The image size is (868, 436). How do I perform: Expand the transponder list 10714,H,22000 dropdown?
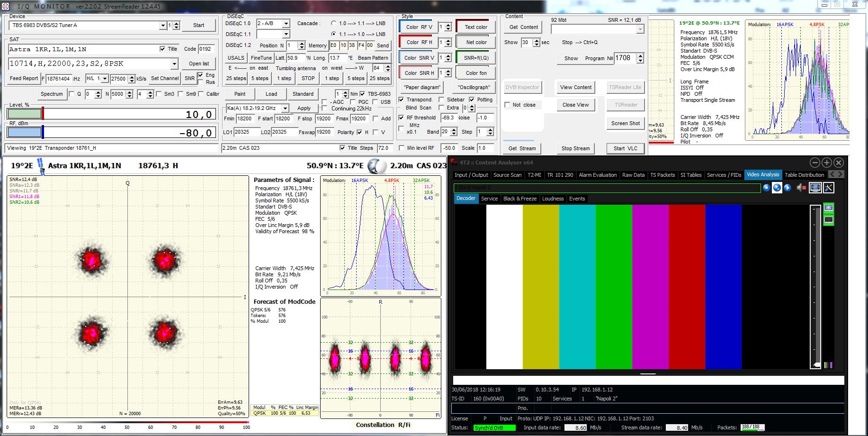(174, 64)
